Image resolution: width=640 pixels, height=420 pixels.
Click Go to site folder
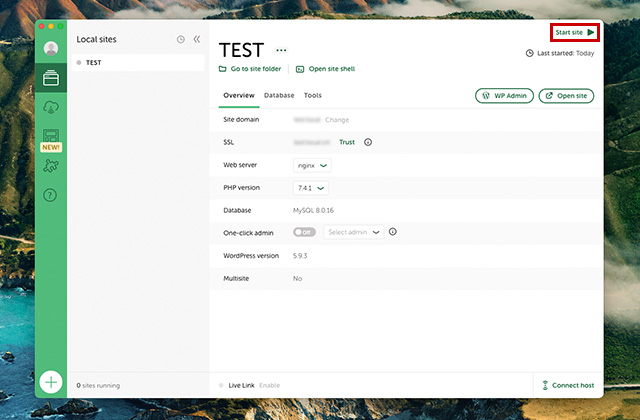pos(250,69)
